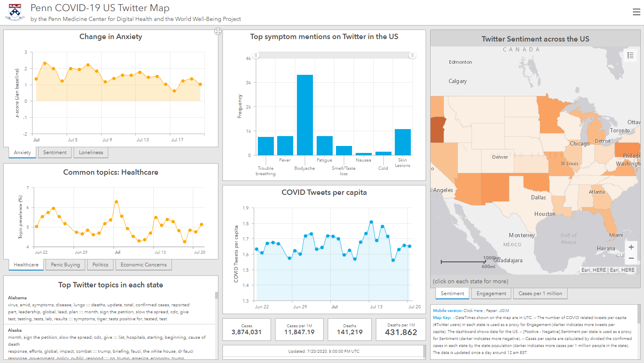
Task: Click the Deaths per 1M value 431.862
Action: pyautogui.click(x=401, y=332)
